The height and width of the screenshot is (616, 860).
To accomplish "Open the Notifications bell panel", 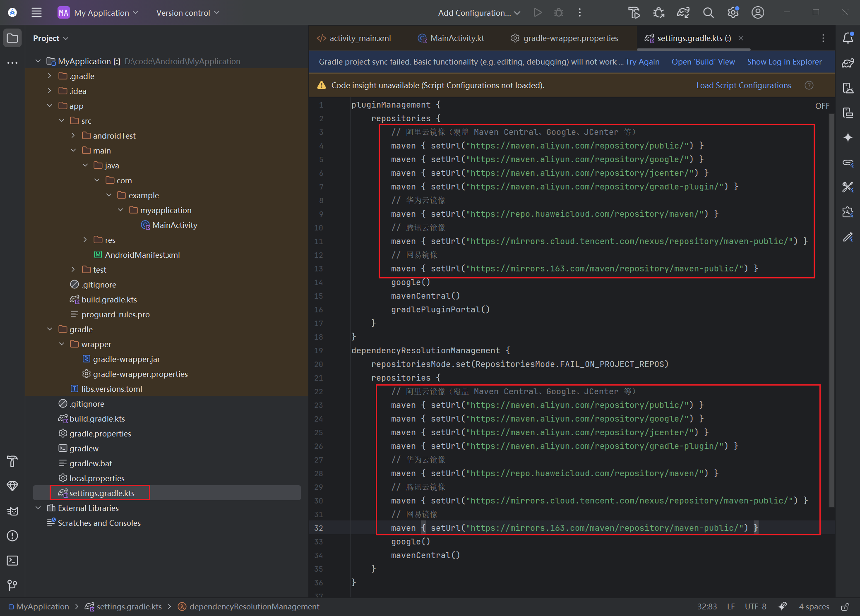I will (848, 38).
